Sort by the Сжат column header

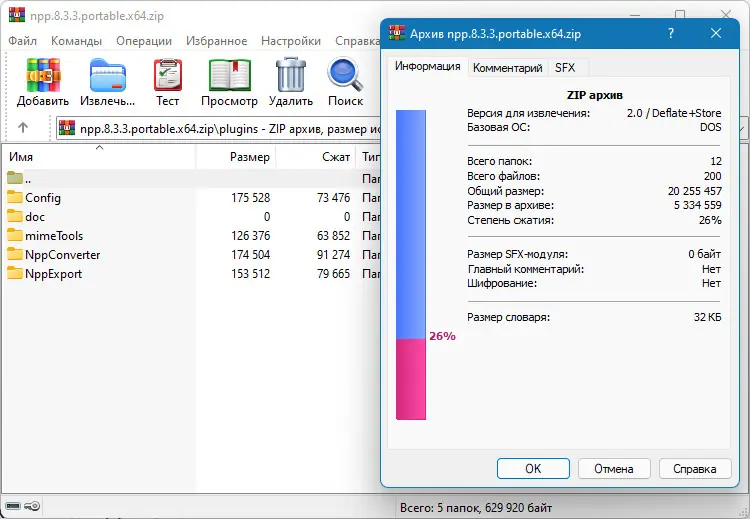pos(316,157)
